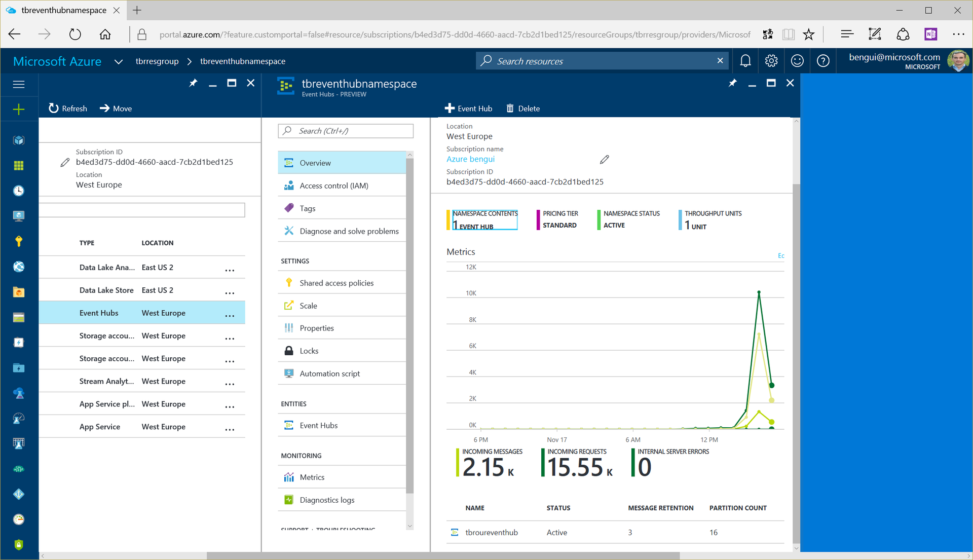
Task: Open the Shared access policies settings
Action: (x=336, y=283)
